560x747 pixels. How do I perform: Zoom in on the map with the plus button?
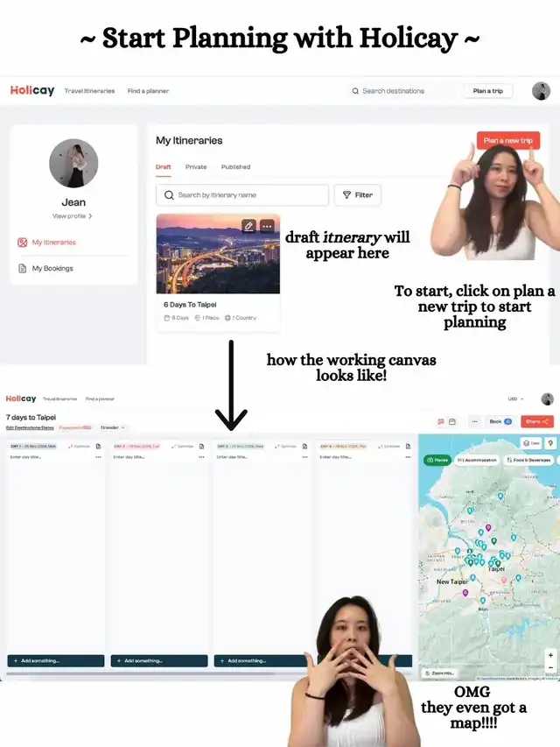tap(550, 655)
